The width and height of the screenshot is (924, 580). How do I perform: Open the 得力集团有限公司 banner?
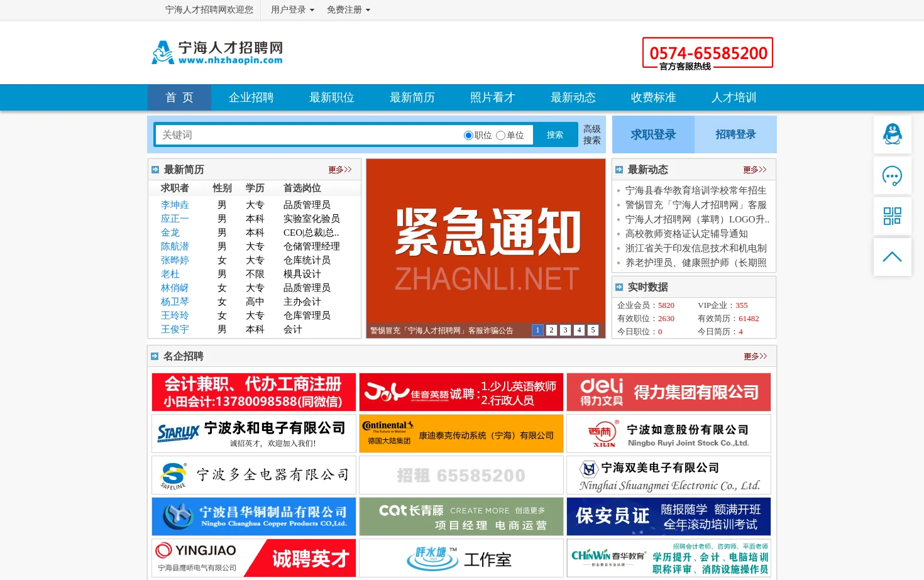(669, 392)
